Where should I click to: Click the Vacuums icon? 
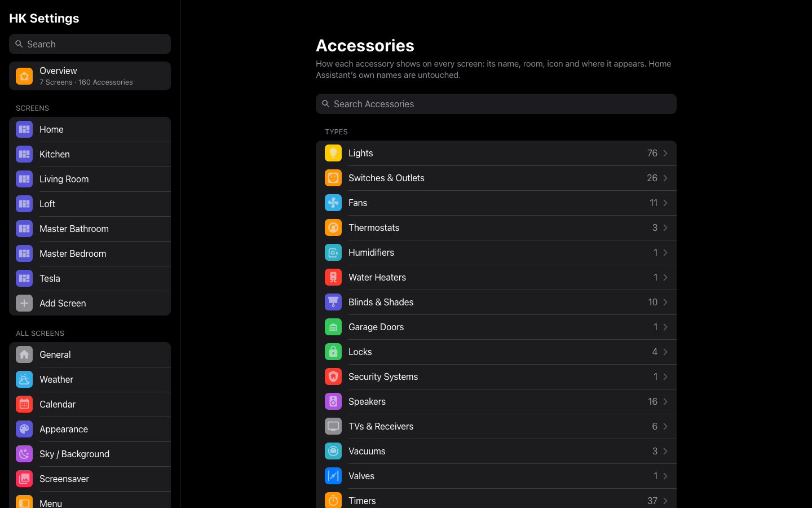coord(333,451)
